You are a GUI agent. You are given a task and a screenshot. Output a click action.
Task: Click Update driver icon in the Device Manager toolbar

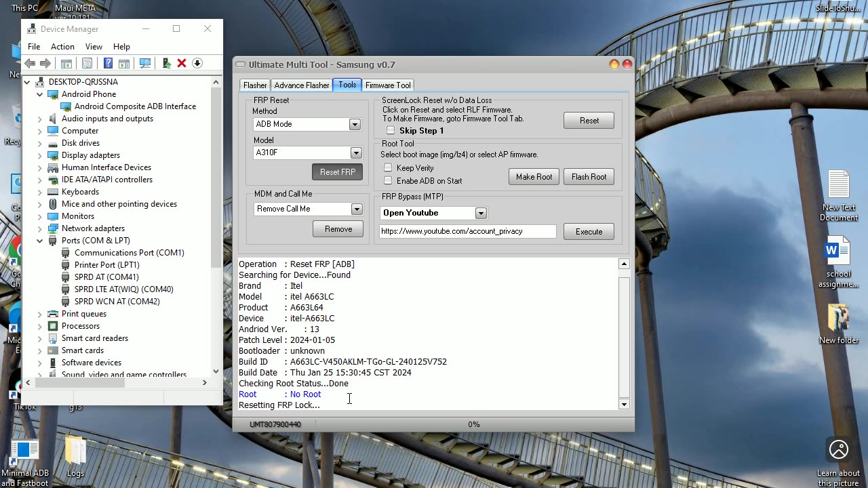166,63
